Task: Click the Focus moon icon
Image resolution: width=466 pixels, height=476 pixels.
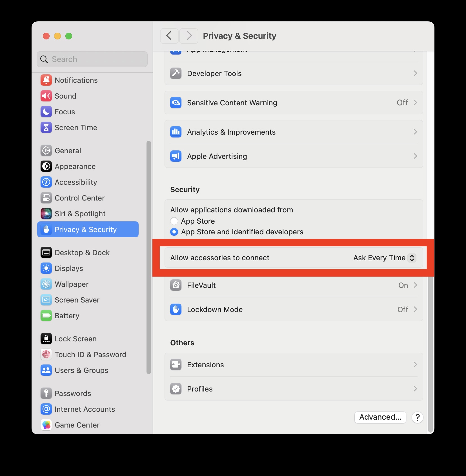Action: click(46, 112)
